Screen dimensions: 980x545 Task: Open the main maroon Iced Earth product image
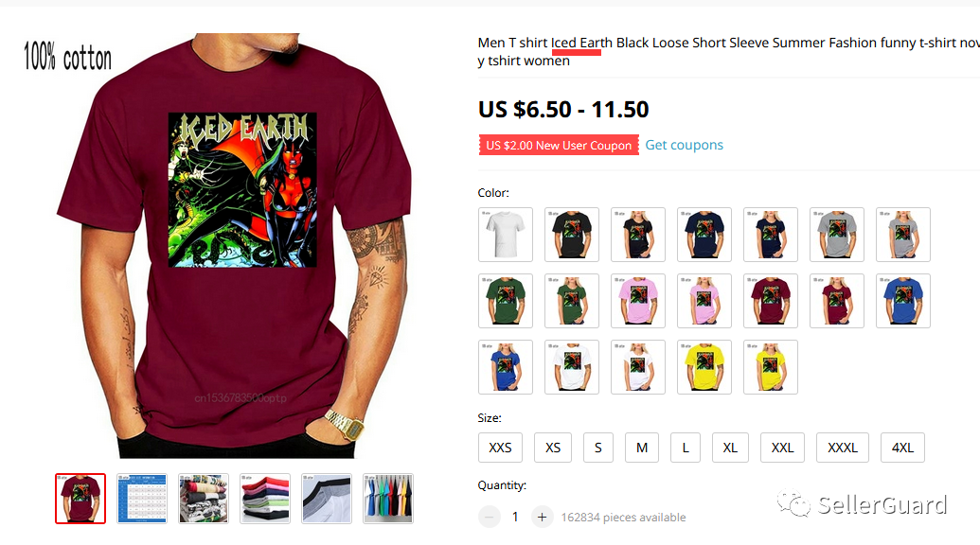point(235,246)
